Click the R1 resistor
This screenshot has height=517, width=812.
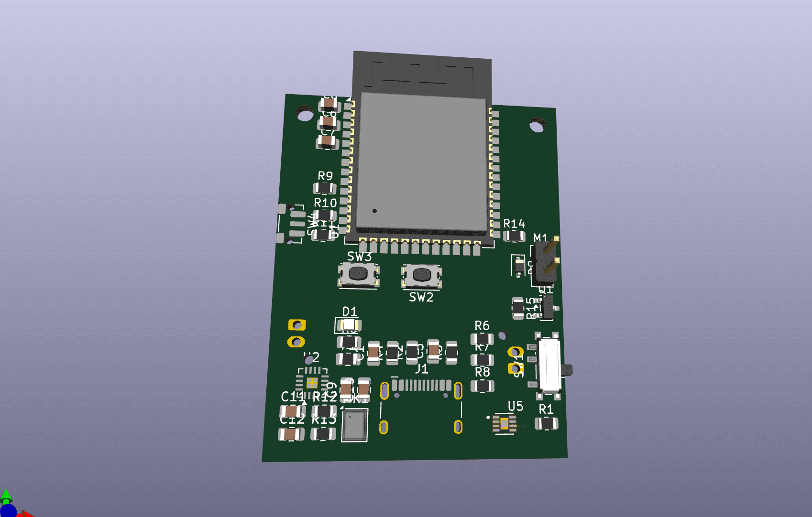[x=546, y=423]
